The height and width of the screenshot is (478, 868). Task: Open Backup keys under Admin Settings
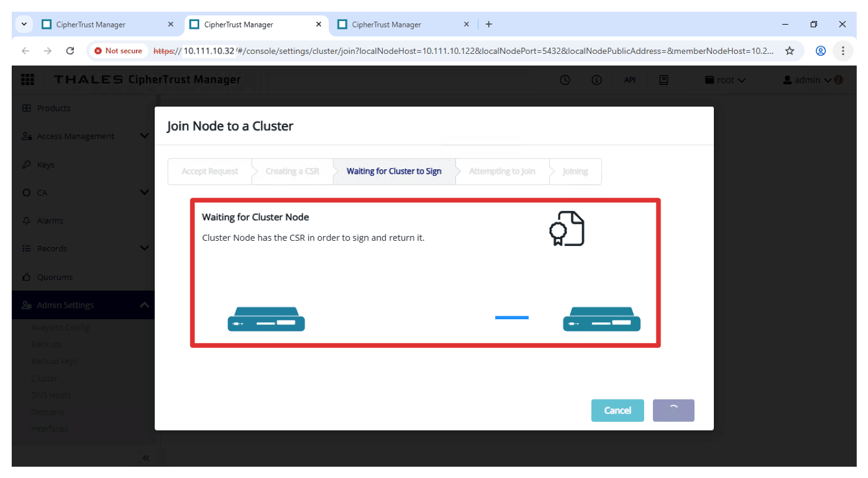[x=54, y=361]
